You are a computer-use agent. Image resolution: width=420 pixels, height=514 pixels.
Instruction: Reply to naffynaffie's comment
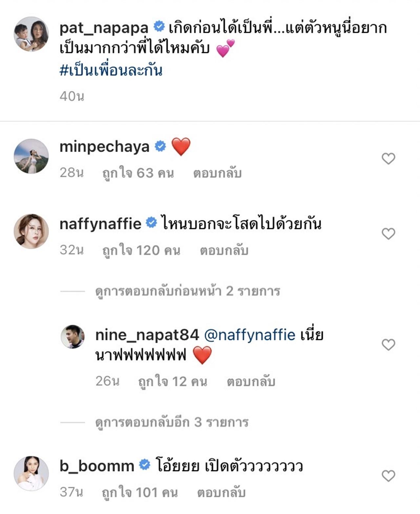coord(224,251)
